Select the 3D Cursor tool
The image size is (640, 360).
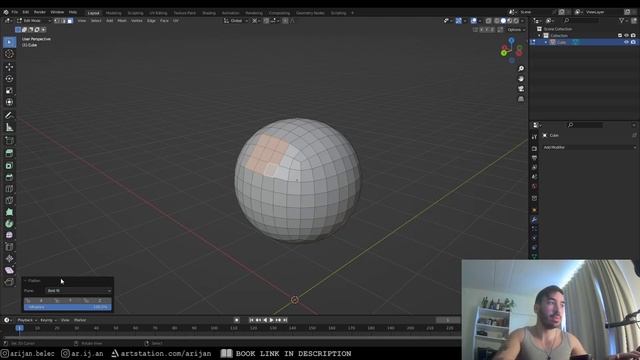pos(9,54)
